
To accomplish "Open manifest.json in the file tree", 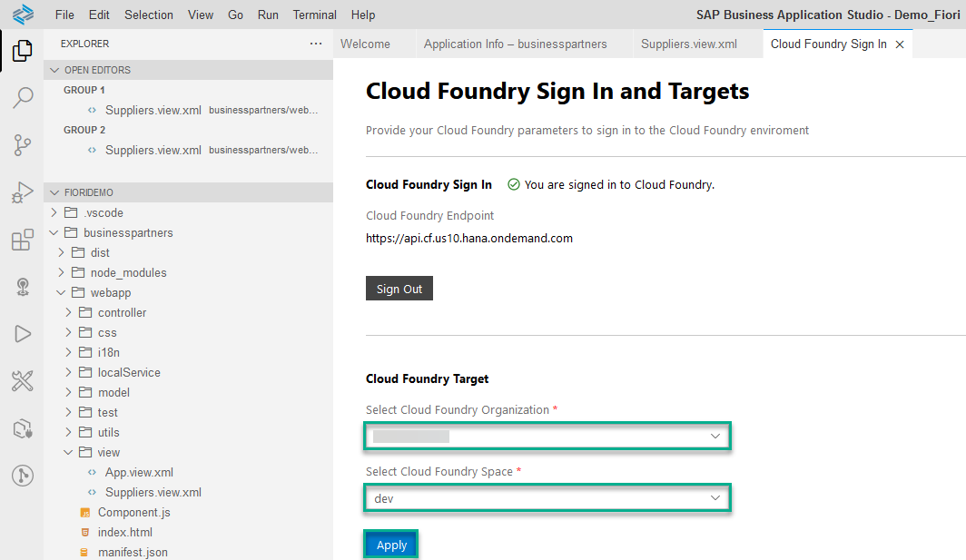I will click(133, 553).
